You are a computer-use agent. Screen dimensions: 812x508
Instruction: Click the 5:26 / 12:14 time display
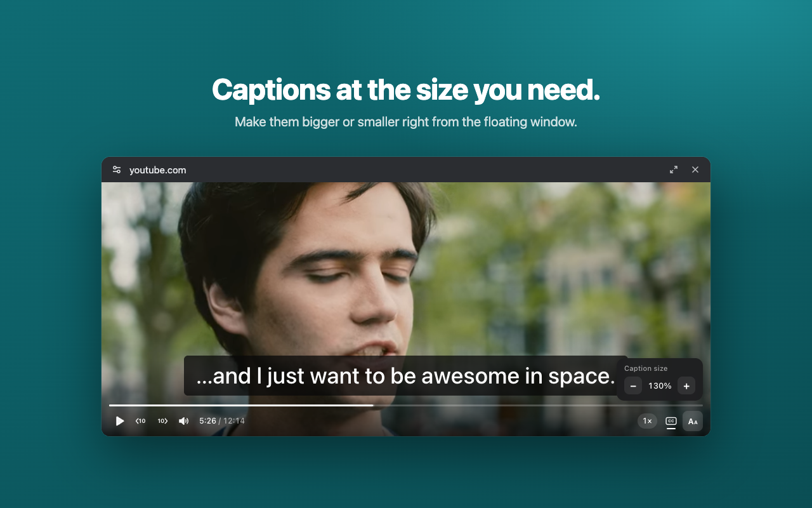(x=222, y=421)
